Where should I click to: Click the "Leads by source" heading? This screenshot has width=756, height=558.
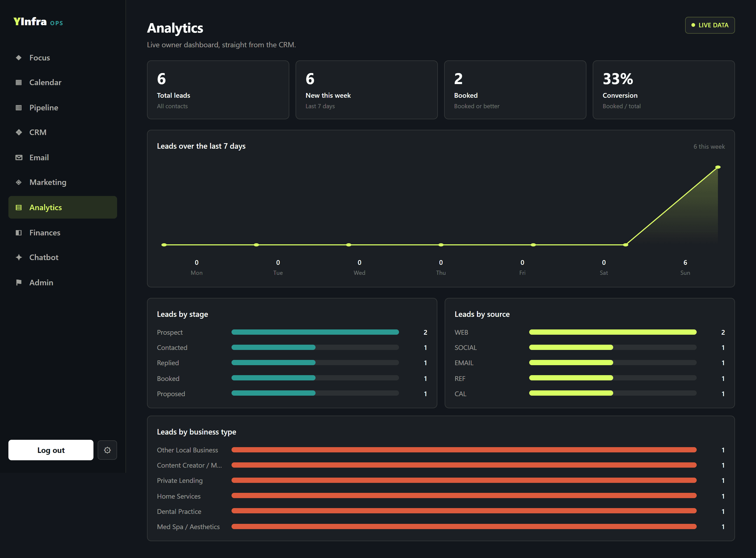(x=482, y=314)
